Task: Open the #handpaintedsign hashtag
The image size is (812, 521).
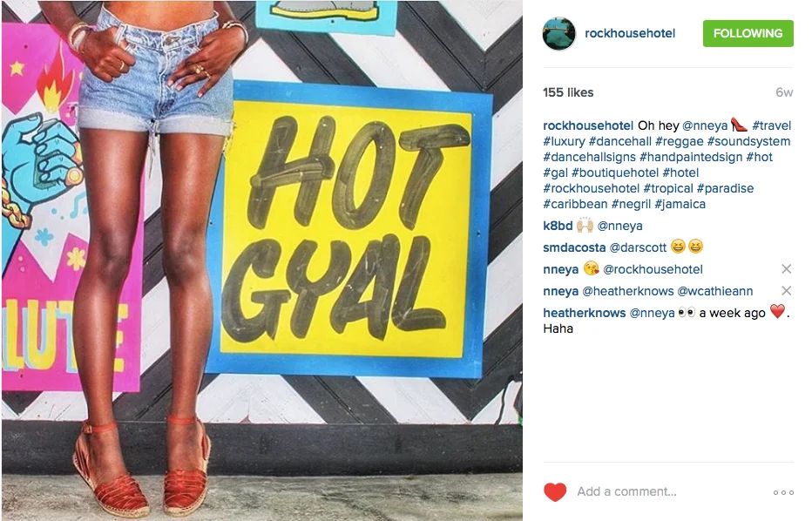Action: (x=691, y=157)
